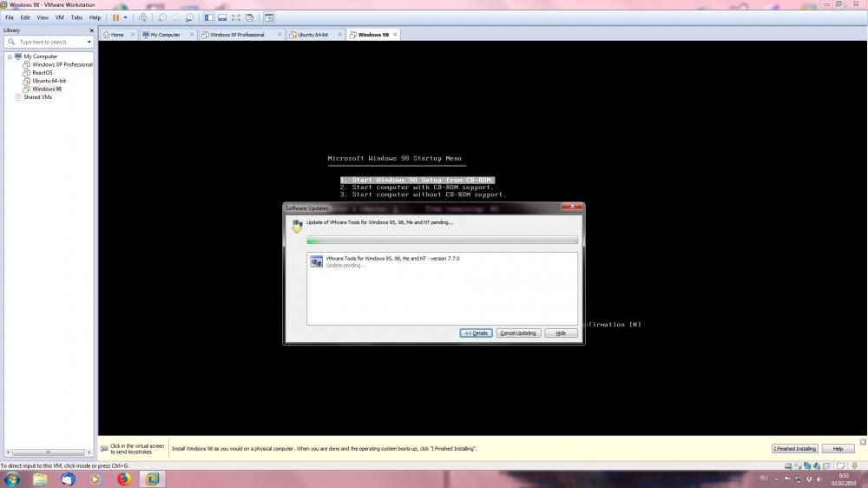The image size is (868, 488).
Task: Select Shared VMs in library tree
Action: pyautogui.click(x=37, y=97)
